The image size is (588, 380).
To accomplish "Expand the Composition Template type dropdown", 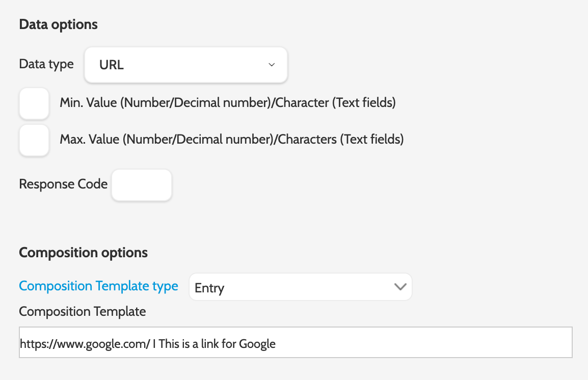I will 300,287.
